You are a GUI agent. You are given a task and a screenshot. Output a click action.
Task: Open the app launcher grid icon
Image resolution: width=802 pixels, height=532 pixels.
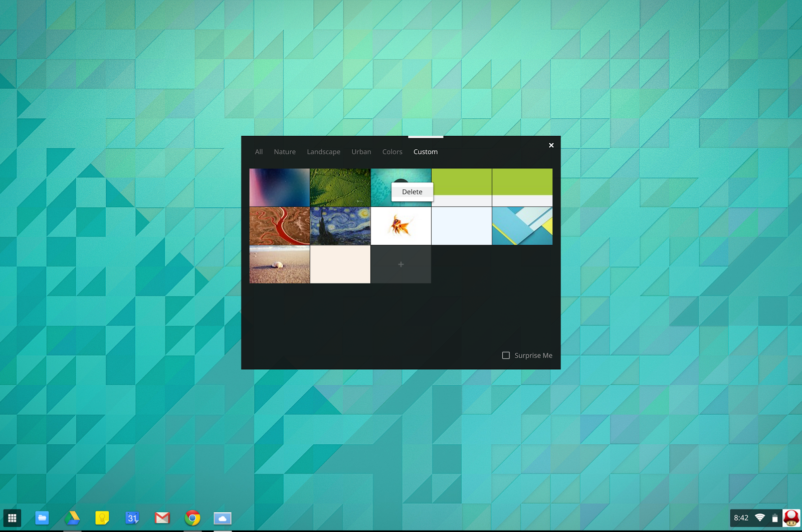click(12, 518)
